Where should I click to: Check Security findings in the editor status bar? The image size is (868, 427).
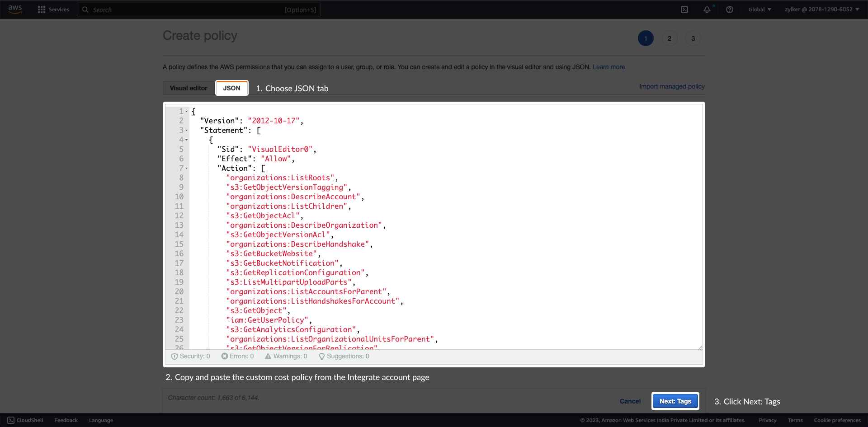click(190, 356)
